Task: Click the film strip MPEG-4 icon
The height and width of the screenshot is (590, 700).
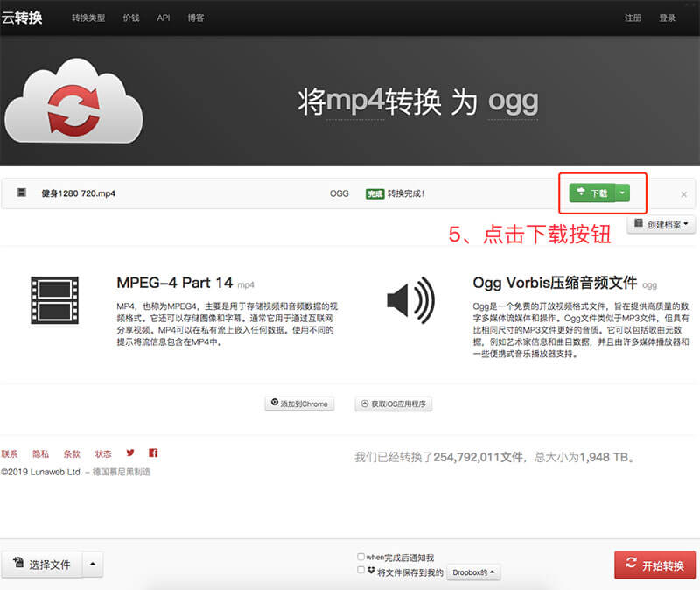Action: (54, 300)
